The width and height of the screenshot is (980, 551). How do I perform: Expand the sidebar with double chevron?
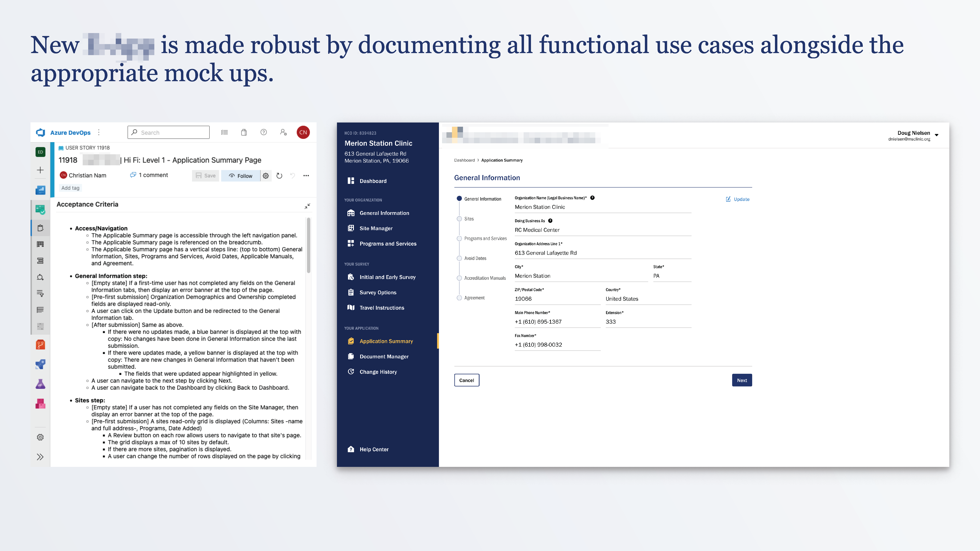[40, 457]
